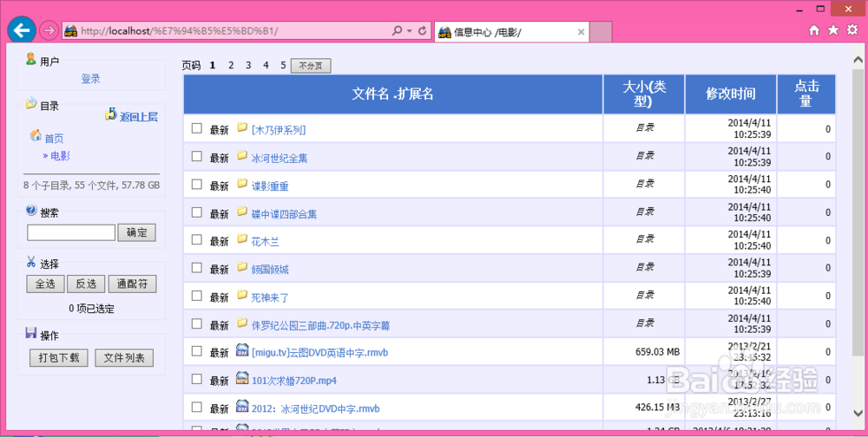Click the 返回上层 link
The image size is (868, 437).
139,117
